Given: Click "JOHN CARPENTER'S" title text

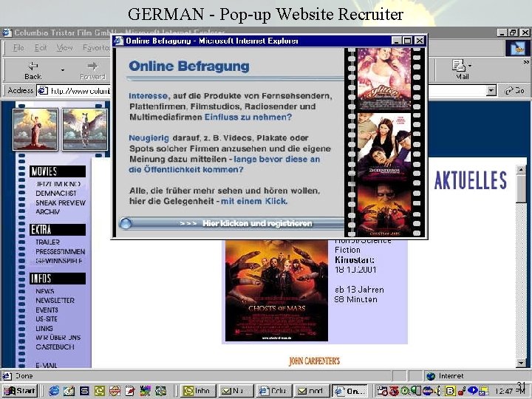Looking at the screenshot, I should coord(314,361).
